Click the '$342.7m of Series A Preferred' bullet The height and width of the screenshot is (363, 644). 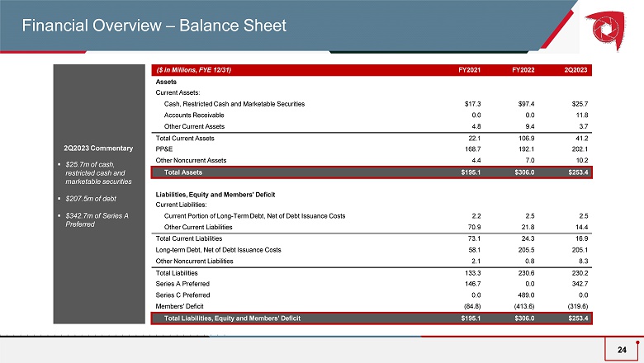pos(97,220)
